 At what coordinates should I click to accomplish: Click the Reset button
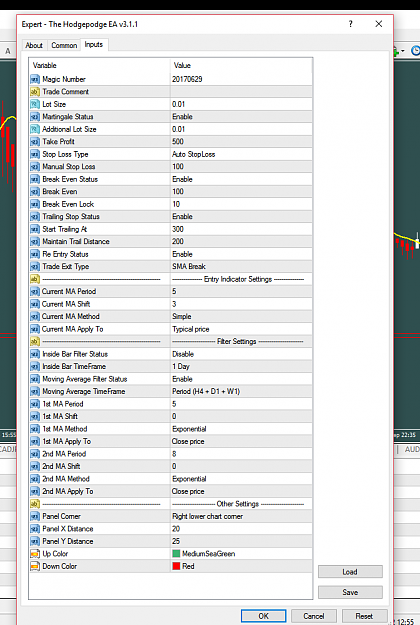pyautogui.click(x=364, y=616)
